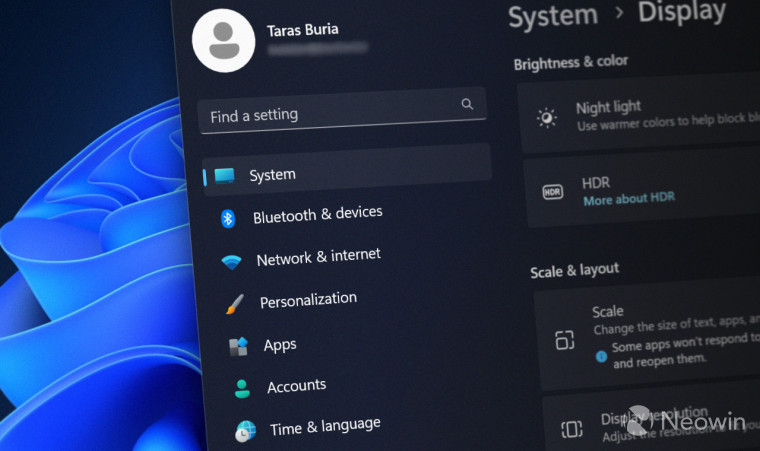Open Time & language settings
This screenshot has width=760, height=451.
click(325, 427)
